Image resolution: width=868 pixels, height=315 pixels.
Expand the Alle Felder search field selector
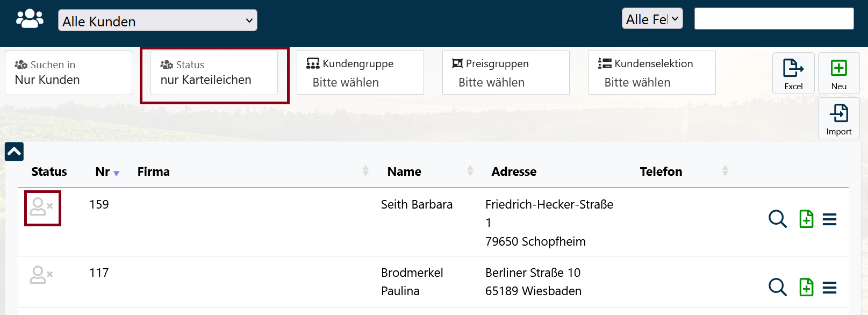click(652, 19)
